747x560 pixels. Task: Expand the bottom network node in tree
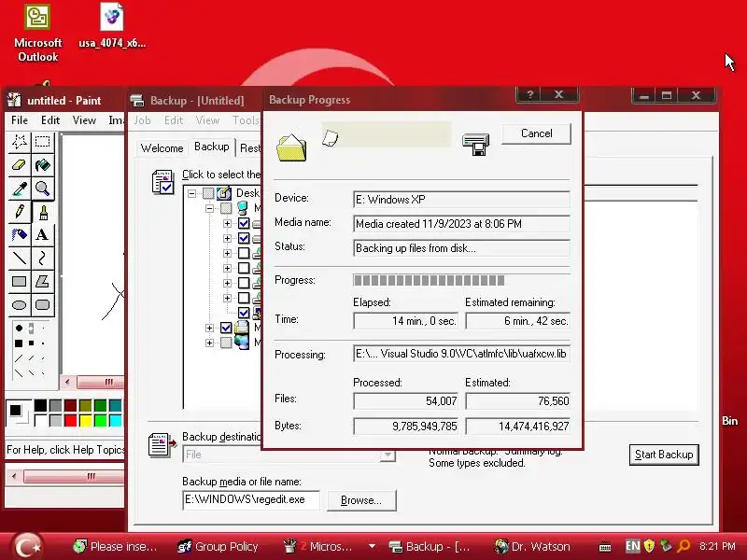(x=209, y=343)
